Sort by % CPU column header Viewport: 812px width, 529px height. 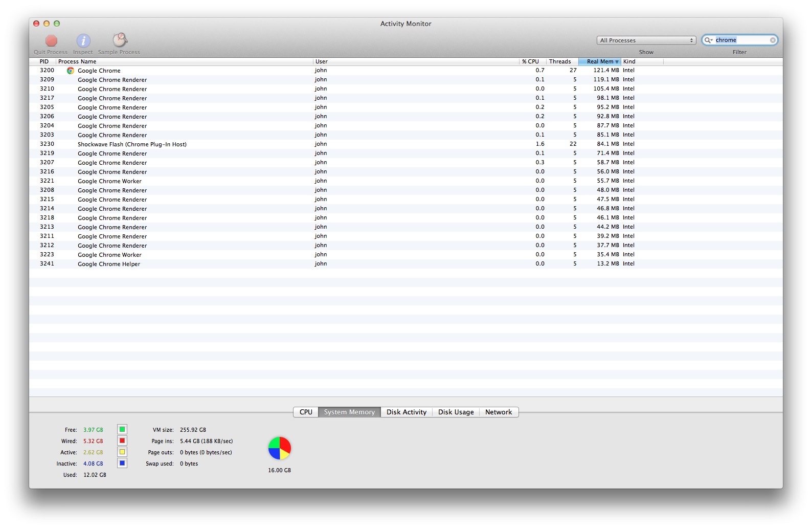click(533, 61)
